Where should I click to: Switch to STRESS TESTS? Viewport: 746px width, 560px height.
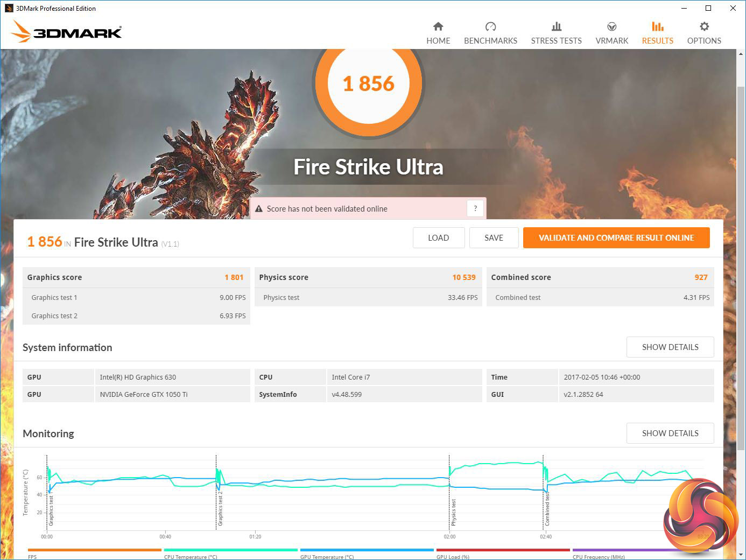pyautogui.click(x=556, y=33)
